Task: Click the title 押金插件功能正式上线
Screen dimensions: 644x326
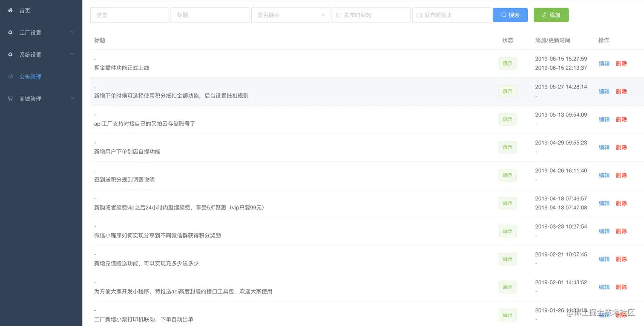Action: [x=122, y=68]
